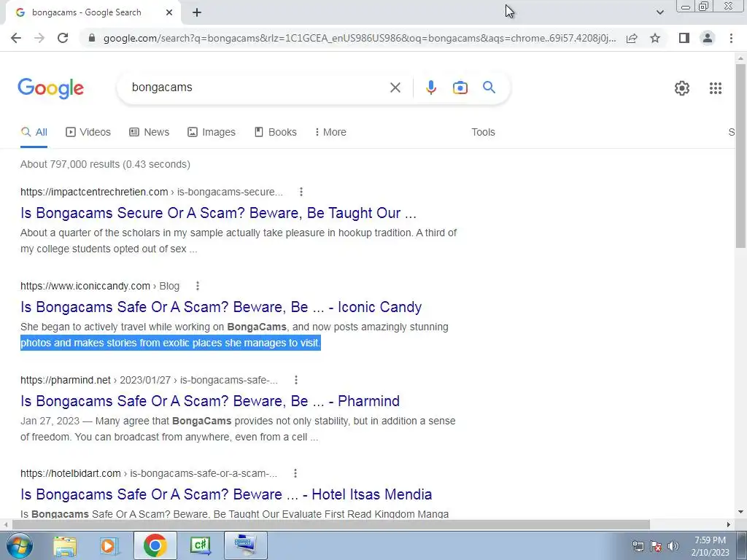
Task: Open the Google apps grid icon
Action: pos(715,88)
